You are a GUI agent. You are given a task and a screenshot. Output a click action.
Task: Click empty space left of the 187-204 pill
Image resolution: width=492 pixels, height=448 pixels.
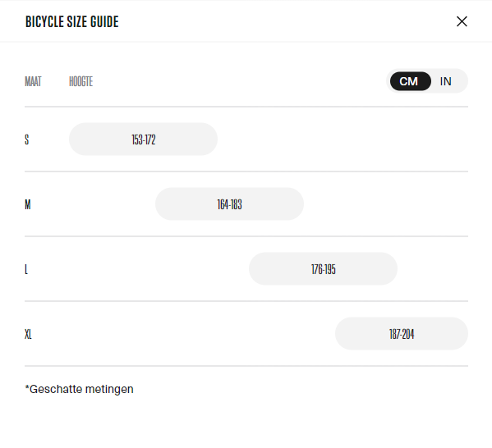(x=185, y=334)
